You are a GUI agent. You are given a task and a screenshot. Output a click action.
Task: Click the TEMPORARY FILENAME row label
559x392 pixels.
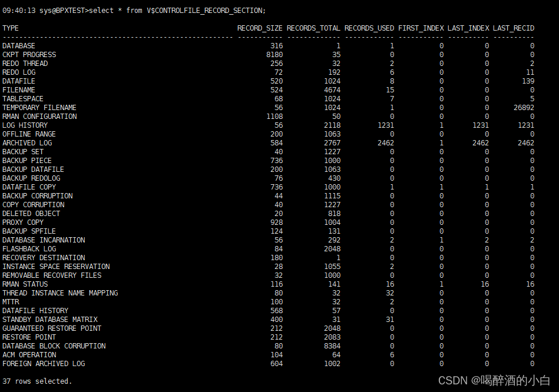click(39, 108)
